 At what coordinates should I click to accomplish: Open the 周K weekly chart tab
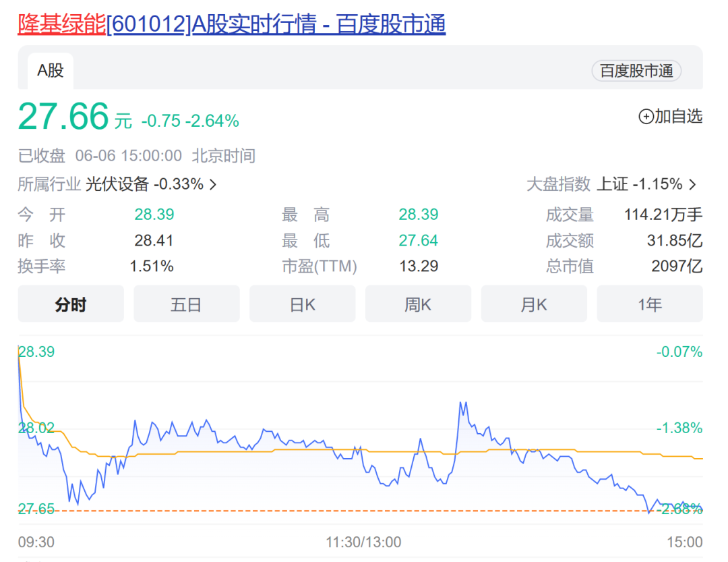point(418,304)
